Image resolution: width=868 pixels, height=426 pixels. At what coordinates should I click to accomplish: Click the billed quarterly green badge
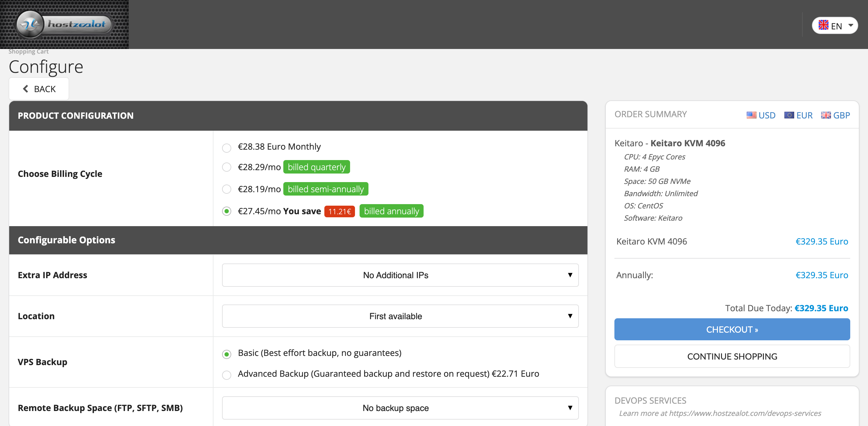(316, 167)
